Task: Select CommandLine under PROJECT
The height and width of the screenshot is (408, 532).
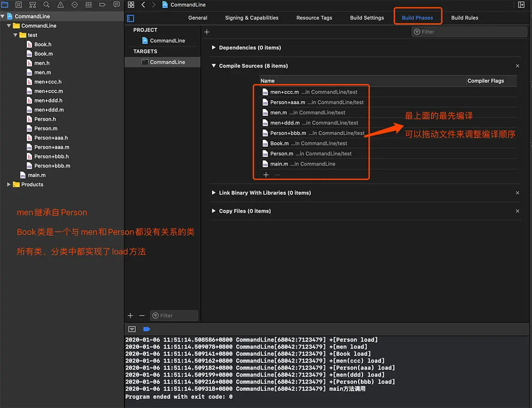Action: 164,41
